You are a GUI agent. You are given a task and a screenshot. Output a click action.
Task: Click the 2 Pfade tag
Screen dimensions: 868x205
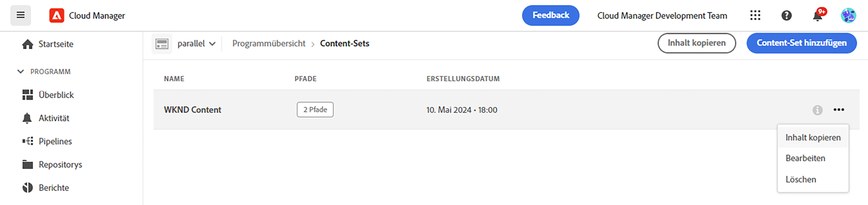315,110
